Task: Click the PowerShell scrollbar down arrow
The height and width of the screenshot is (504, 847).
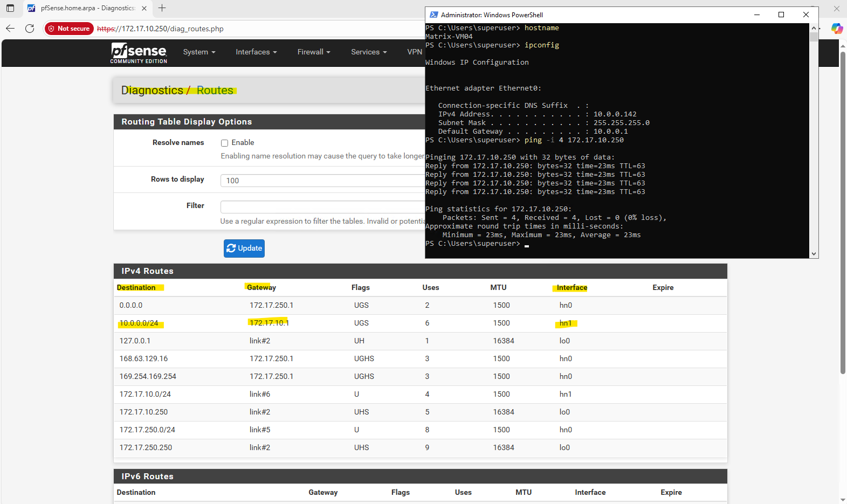Action: (814, 254)
